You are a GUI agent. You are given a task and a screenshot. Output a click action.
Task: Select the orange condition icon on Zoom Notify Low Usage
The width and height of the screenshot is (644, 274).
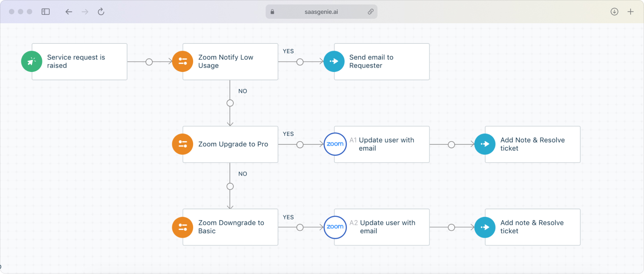coord(182,61)
